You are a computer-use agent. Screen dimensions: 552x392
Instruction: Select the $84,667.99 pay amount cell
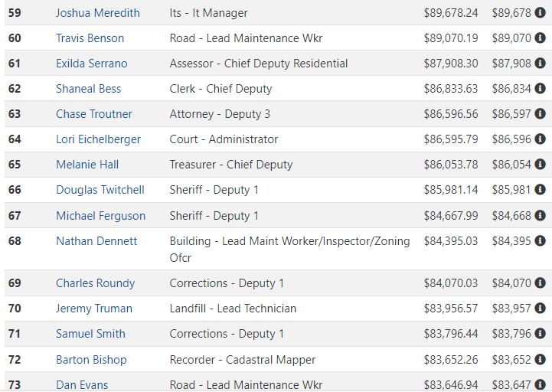pyautogui.click(x=451, y=216)
